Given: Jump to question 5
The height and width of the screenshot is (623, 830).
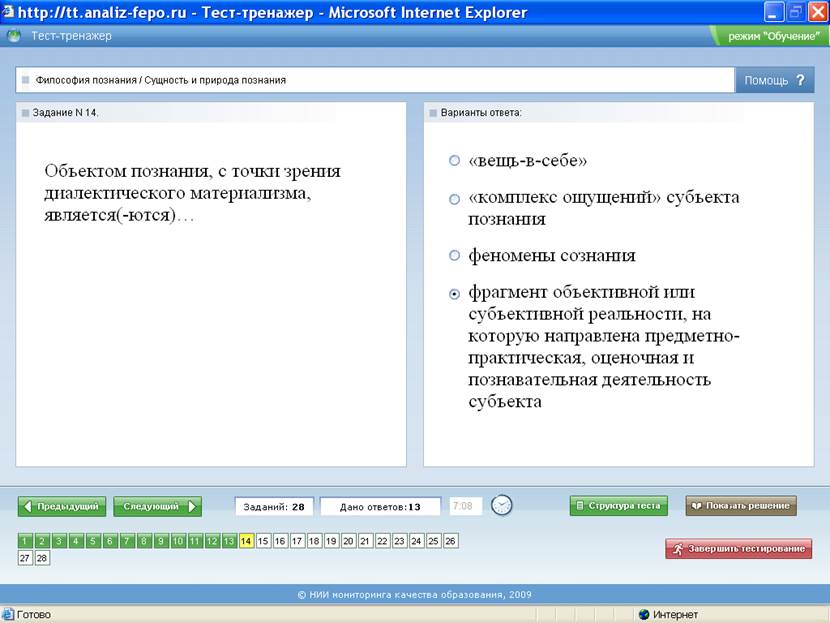Looking at the screenshot, I should 93,541.
